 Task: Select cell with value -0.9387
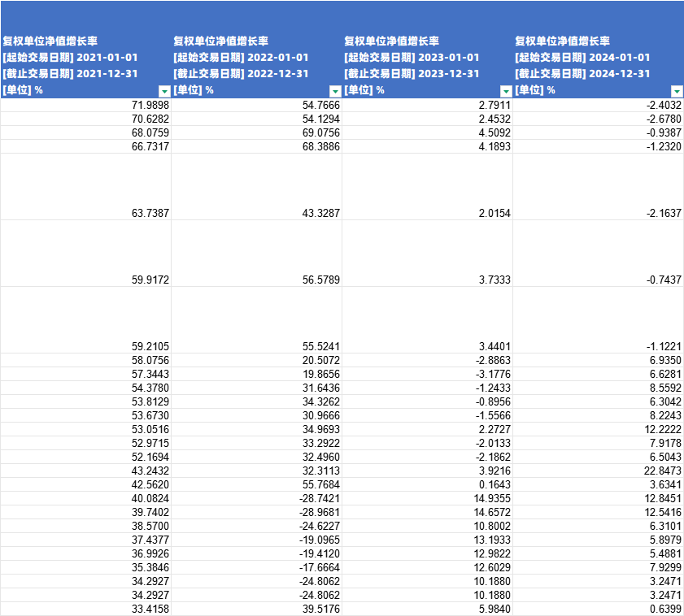pyautogui.click(x=598, y=132)
